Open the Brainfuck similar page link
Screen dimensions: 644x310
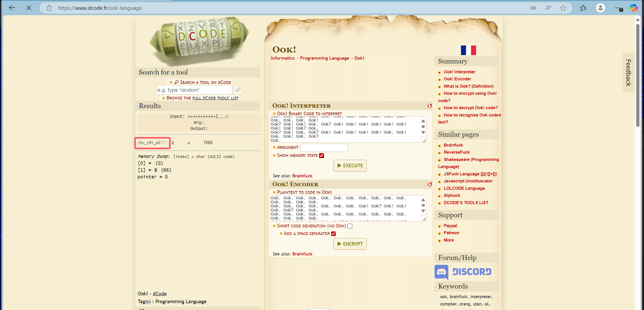click(x=453, y=145)
